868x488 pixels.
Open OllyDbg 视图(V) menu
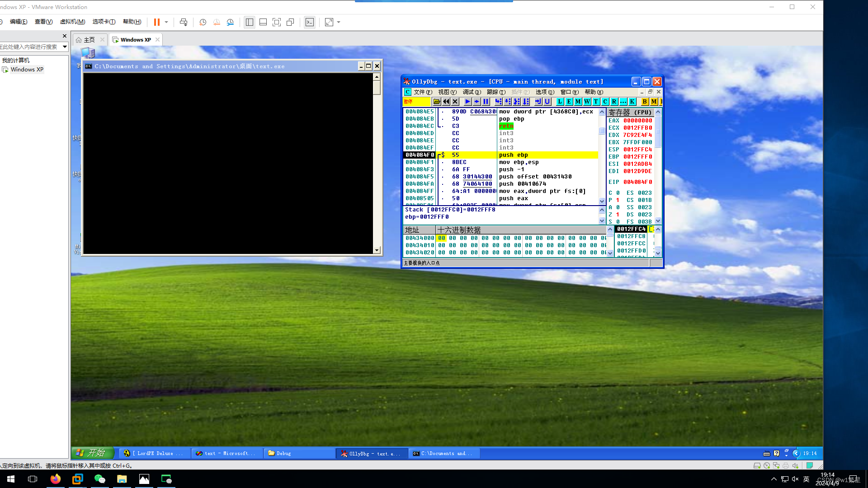(447, 92)
